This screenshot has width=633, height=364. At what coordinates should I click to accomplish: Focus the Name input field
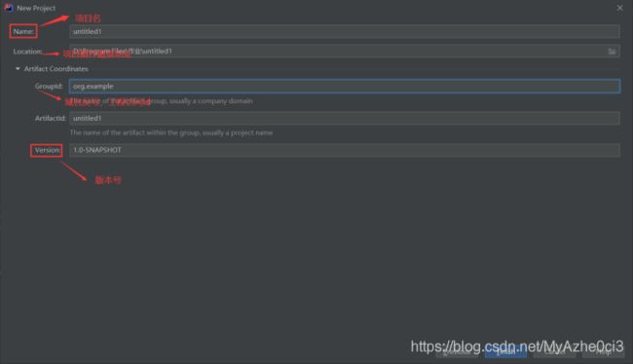[x=345, y=31]
